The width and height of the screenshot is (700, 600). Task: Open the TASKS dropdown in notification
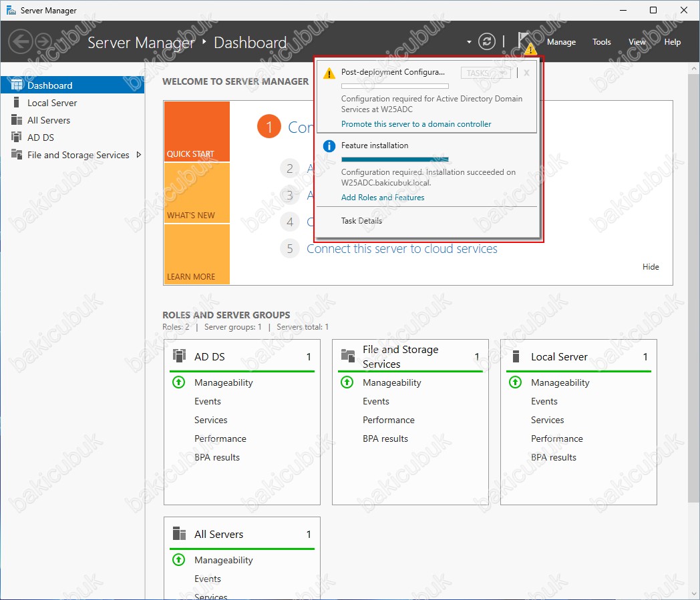point(486,73)
